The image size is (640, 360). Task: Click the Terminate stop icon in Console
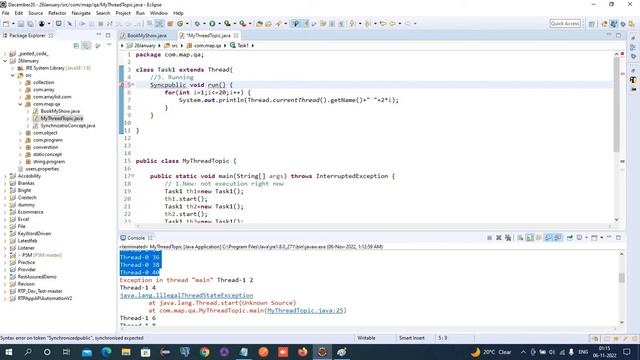(489, 238)
